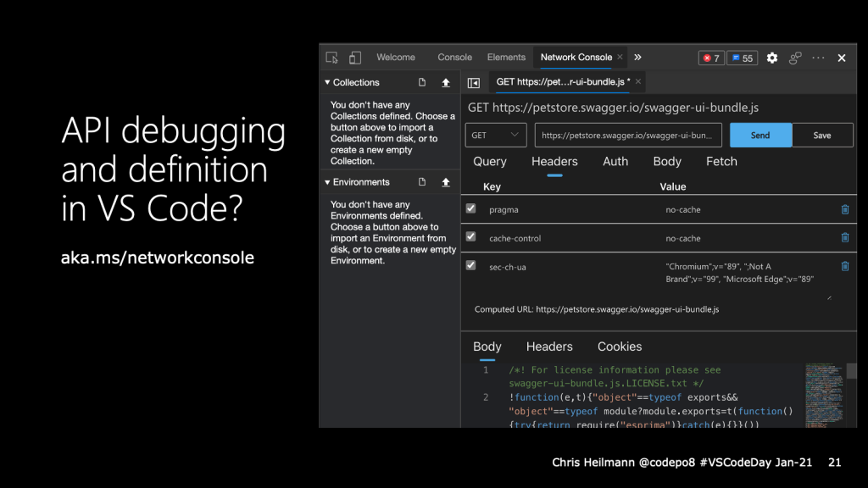Collapse the Environments section
The width and height of the screenshot is (868, 488).
pos(327,182)
